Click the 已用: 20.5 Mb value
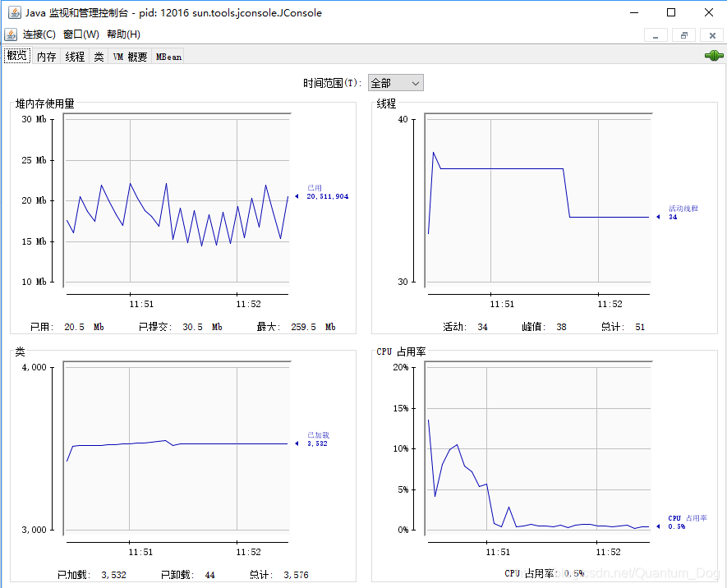Image resolution: width=727 pixels, height=588 pixels. pos(67,327)
